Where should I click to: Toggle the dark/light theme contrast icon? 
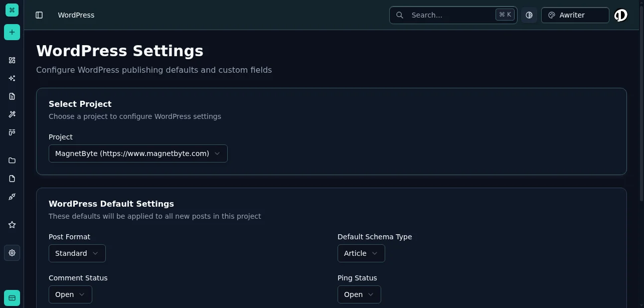coord(529,15)
